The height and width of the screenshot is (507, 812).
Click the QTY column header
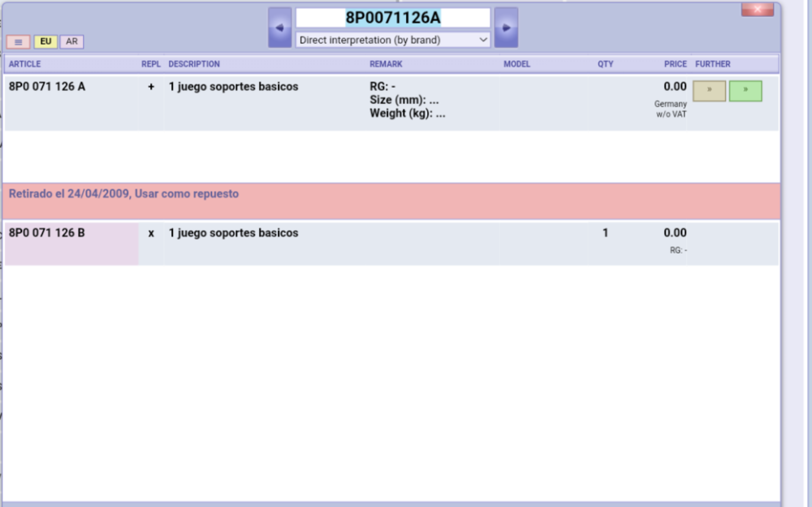click(605, 64)
